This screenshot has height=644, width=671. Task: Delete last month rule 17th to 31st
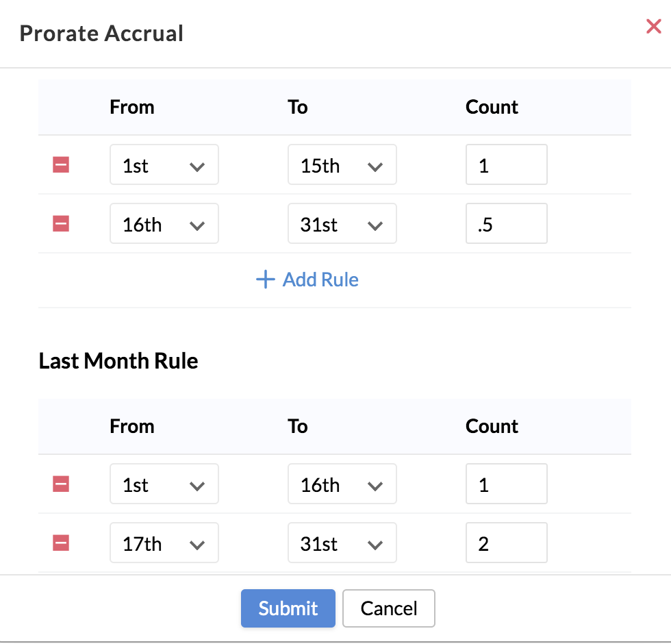(61, 543)
